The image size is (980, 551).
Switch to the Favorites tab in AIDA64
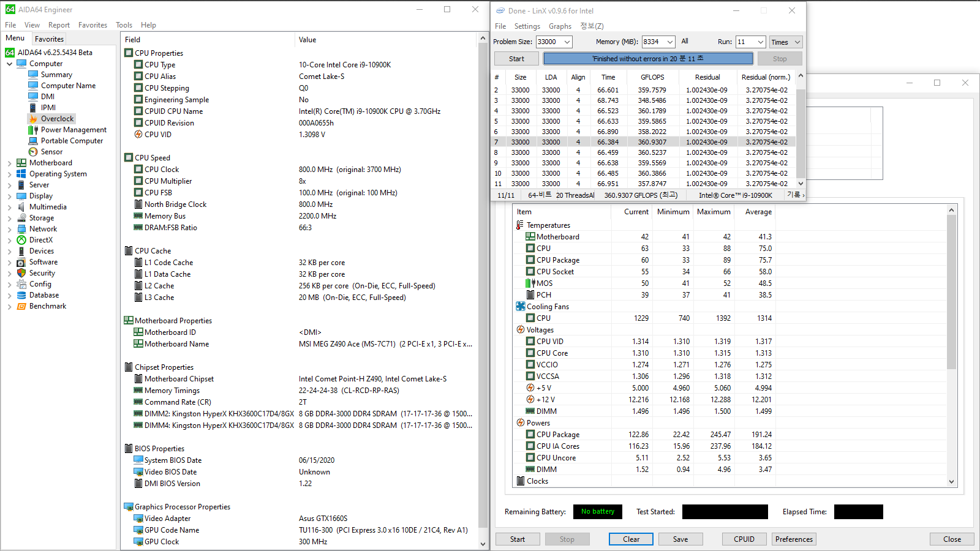click(x=49, y=39)
